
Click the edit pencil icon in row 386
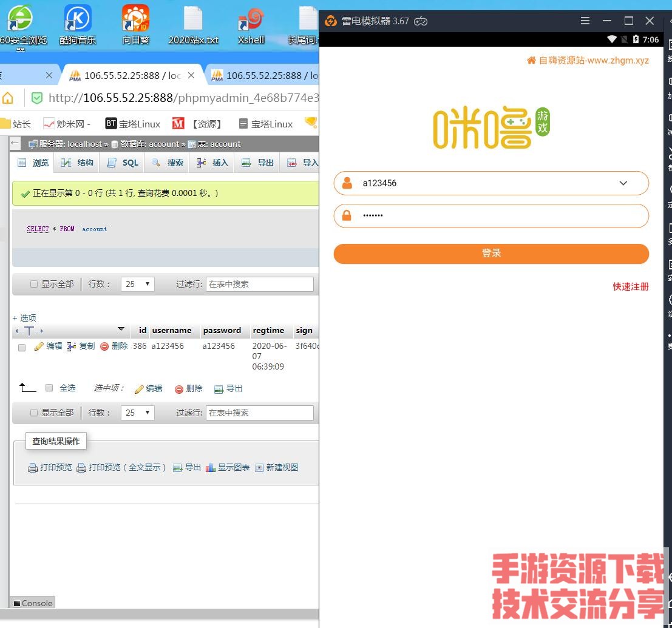tap(39, 346)
